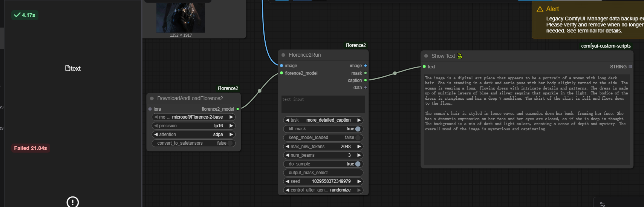Screen dimensions: 644x207
Task: Click the text file icon in queue panel
Action: [x=68, y=68]
